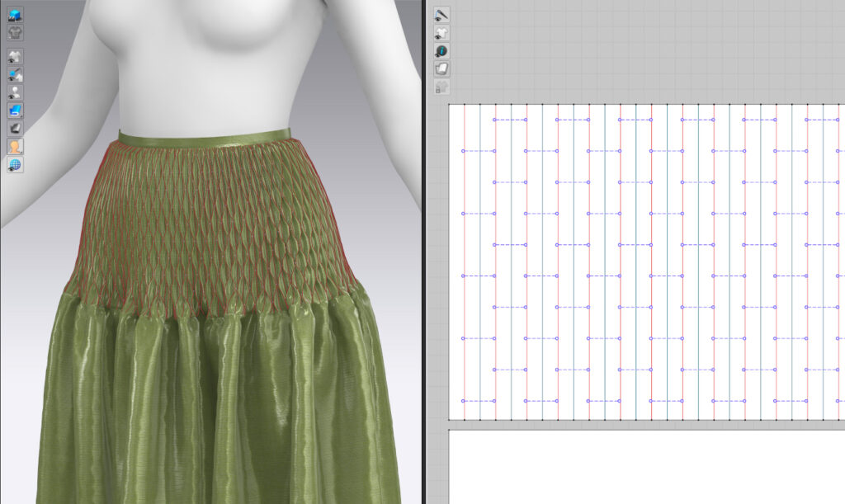The height and width of the screenshot is (504, 845).
Task: Toggle garment visibility with the shirt-and-eye icon
Action: click(x=15, y=54)
